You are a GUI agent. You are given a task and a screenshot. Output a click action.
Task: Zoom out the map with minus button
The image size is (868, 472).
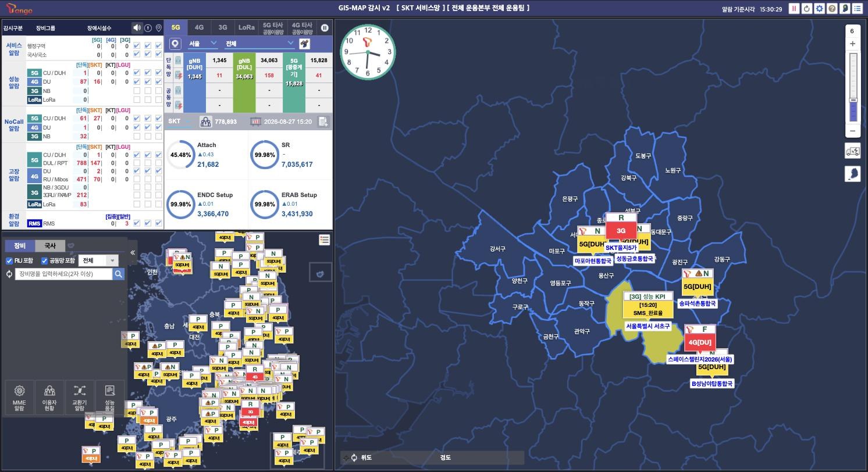852,131
